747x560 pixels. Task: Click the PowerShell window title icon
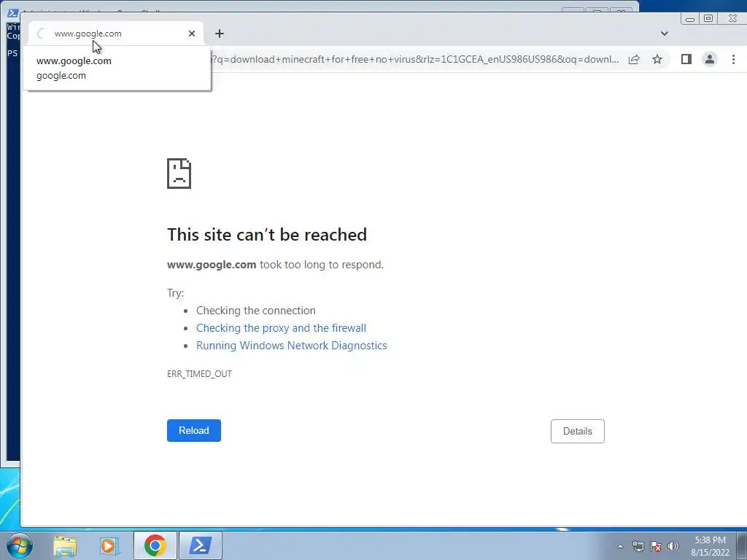(13, 12)
